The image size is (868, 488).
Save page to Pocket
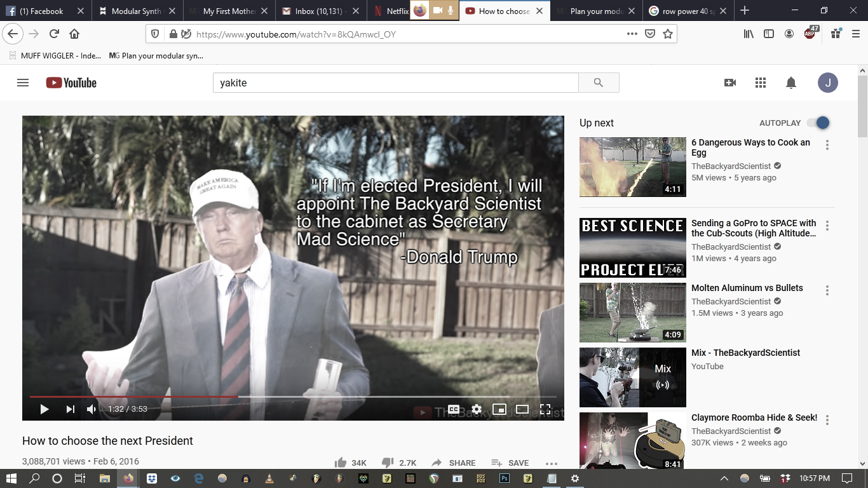(650, 34)
